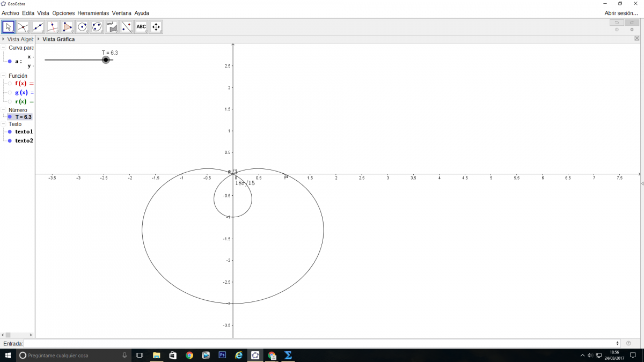This screenshot has height=362, width=644.
Task: Select Circle with center tool
Action: tap(82, 27)
